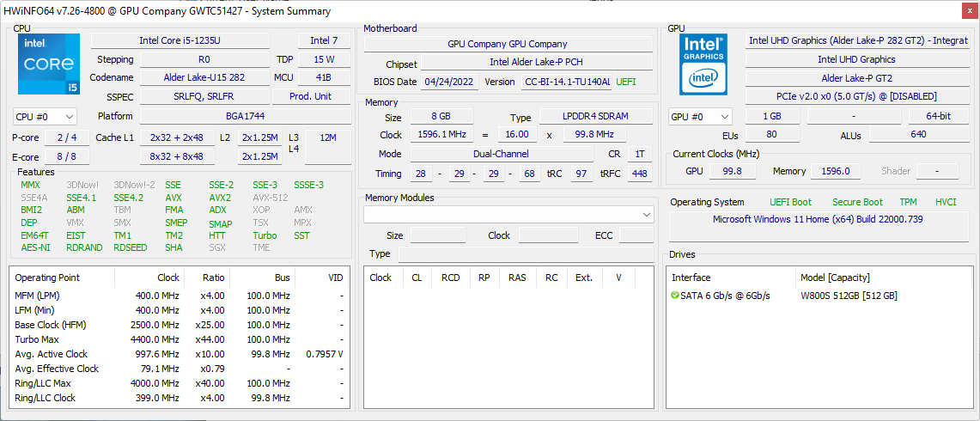Click the GPU memory clock 1596.0 value
Viewport: 980px width, 421px height.
tap(836, 171)
